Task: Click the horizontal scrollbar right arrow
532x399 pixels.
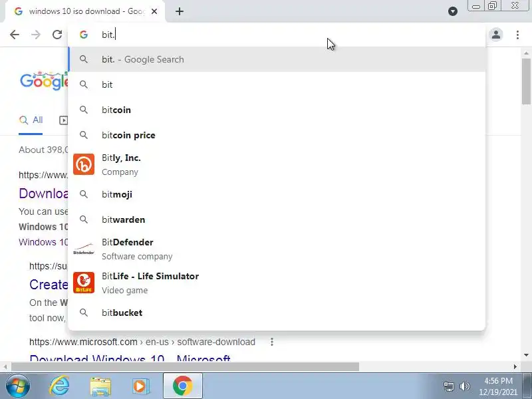Action: coord(515,367)
